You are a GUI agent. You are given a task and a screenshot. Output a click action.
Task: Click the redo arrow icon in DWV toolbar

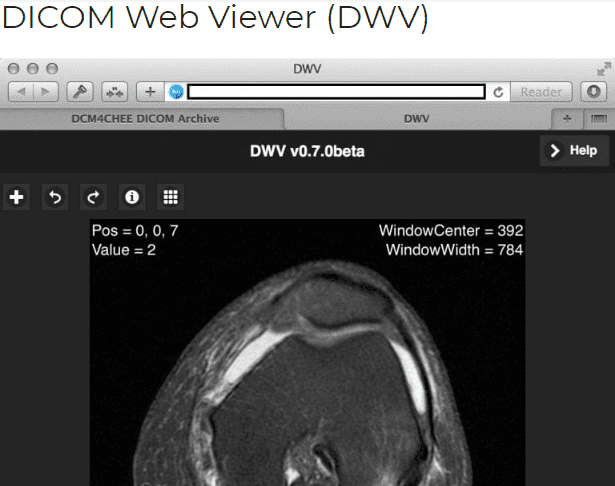coord(93,197)
